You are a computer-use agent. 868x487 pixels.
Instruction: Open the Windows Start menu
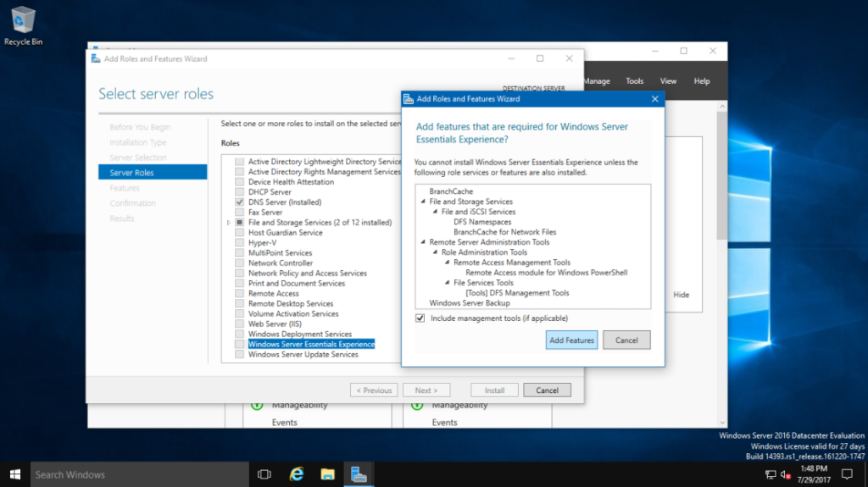click(x=15, y=474)
